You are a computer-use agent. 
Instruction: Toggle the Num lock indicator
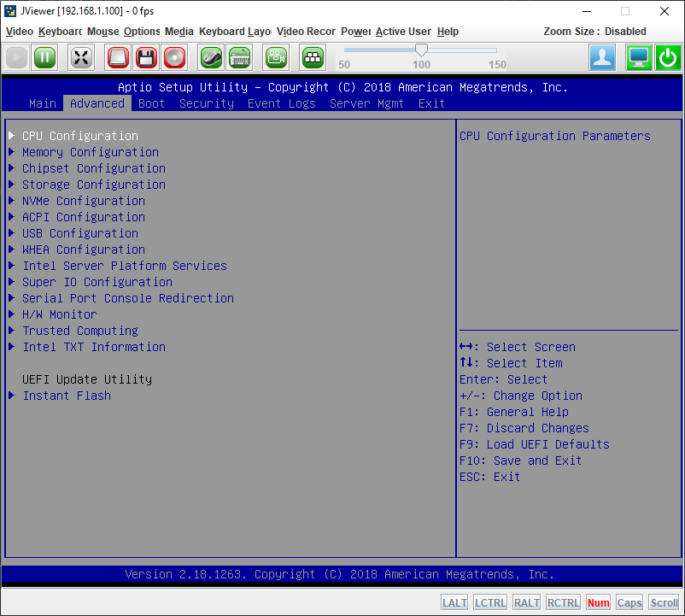click(598, 602)
